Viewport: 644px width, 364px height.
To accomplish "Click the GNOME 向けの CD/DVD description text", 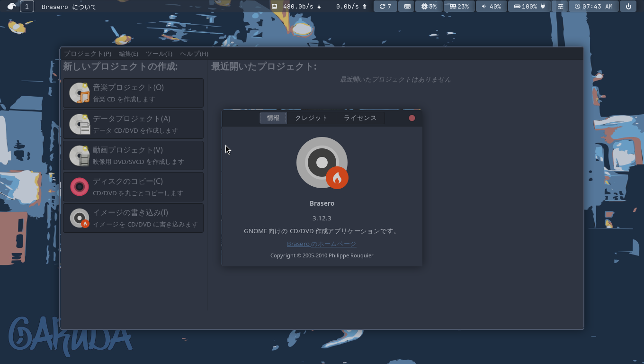I will click(x=322, y=231).
